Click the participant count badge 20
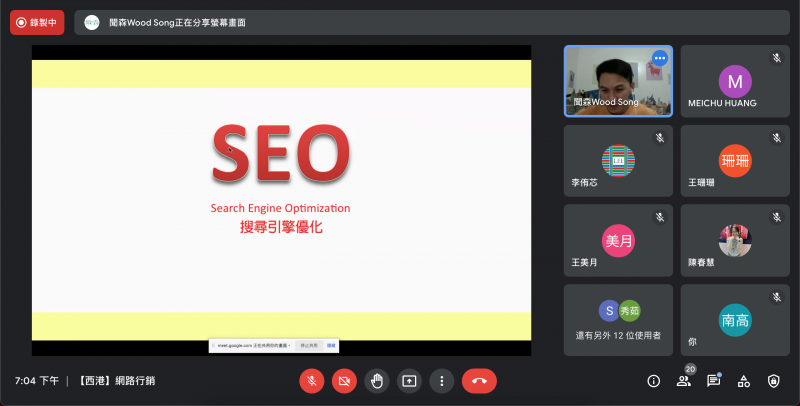Viewport: 800px width, 406px height. [x=690, y=369]
